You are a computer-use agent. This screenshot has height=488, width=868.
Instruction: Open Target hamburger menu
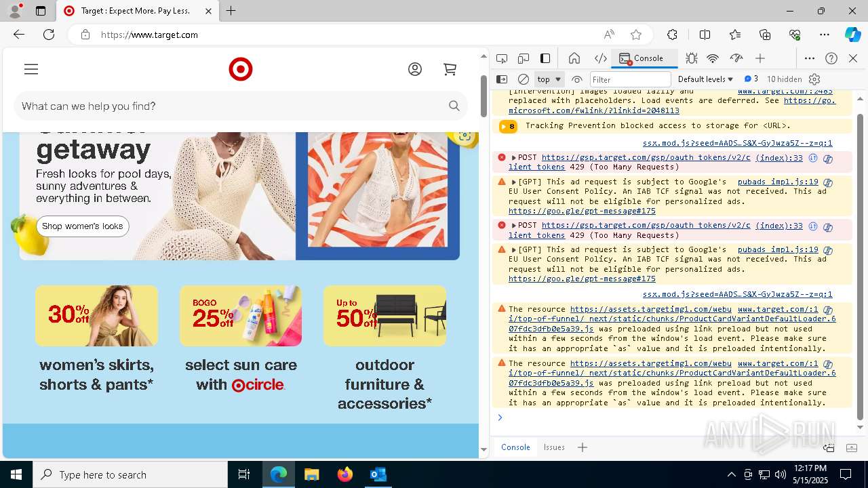(31, 69)
